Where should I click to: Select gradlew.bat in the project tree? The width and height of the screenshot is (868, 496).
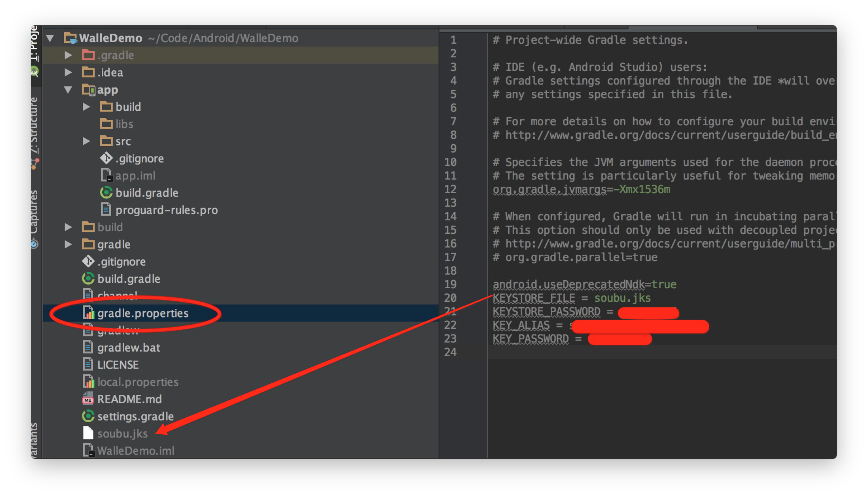coord(128,348)
